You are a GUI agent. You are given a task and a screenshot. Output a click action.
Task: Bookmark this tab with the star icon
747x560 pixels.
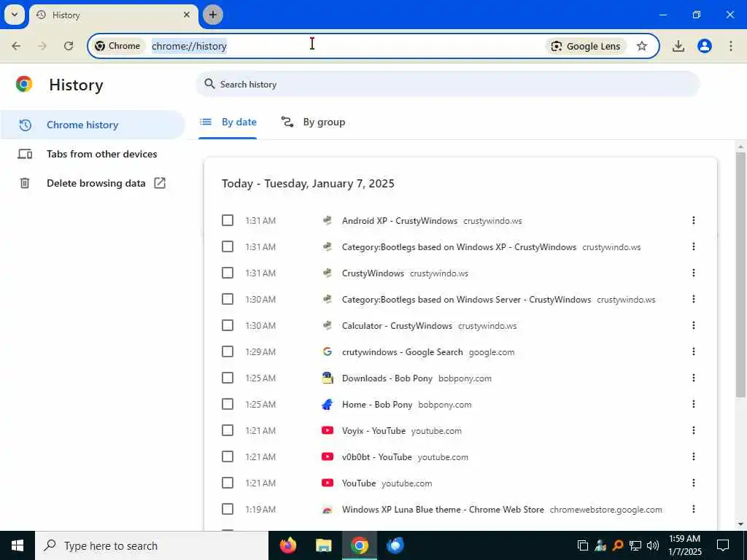(x=642, y=46)
